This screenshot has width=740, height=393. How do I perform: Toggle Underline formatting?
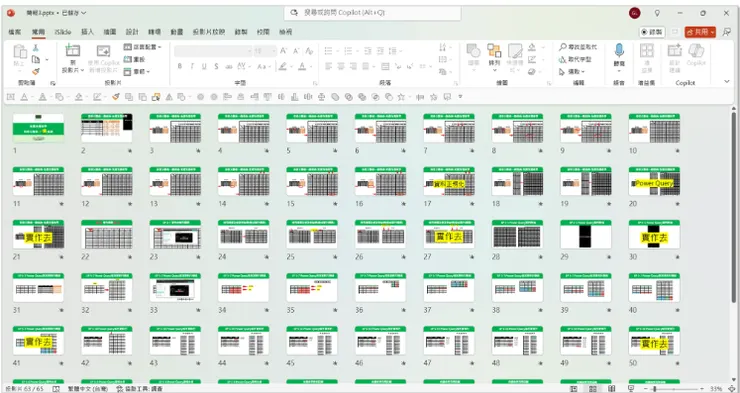click(204, 67)
